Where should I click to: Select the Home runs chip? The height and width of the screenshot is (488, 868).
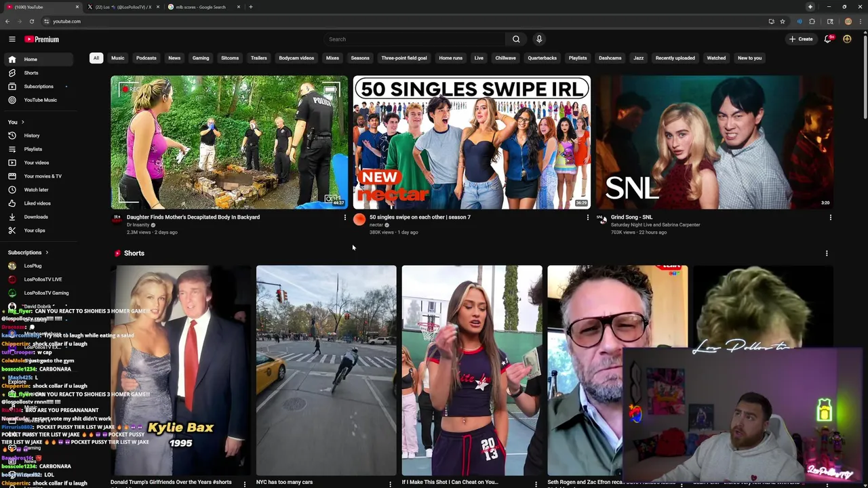click(x=450, y=58)
